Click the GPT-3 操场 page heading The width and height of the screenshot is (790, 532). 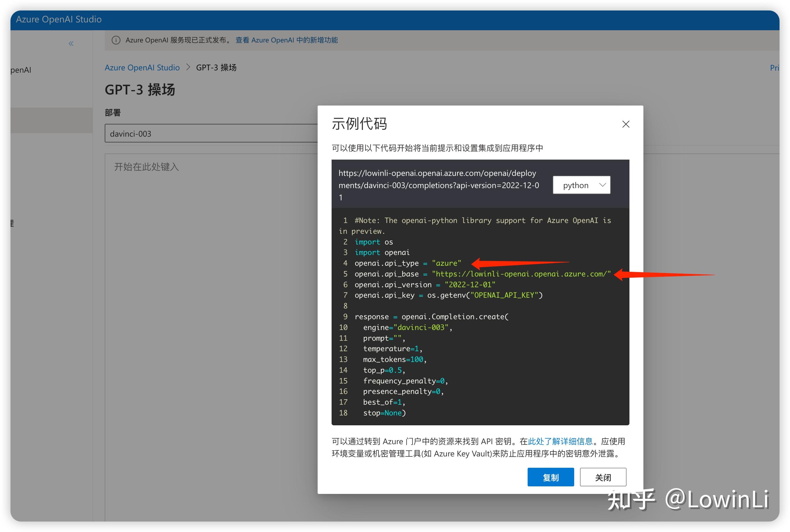(140, 90)
